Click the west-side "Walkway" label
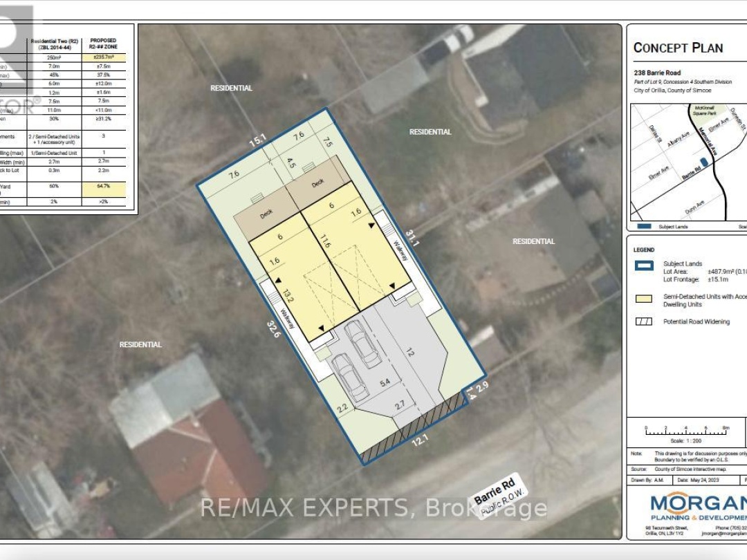The image size is (747, 560). pos(288,319)
